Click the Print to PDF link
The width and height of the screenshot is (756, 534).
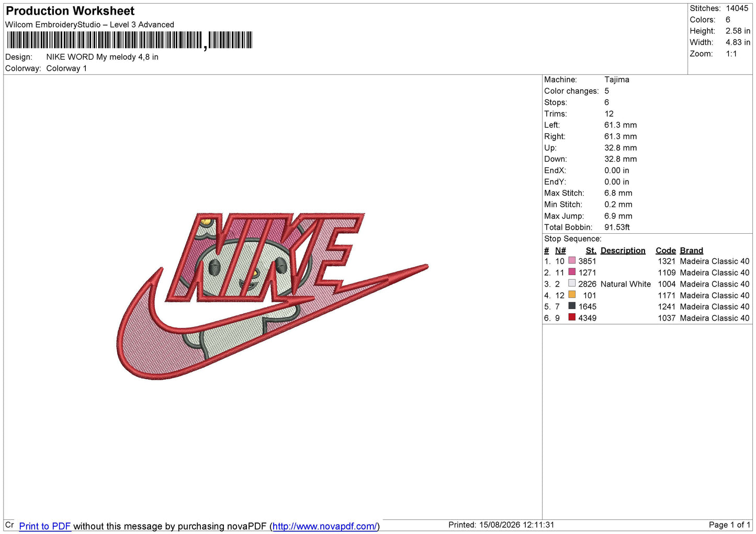(44, 526)
